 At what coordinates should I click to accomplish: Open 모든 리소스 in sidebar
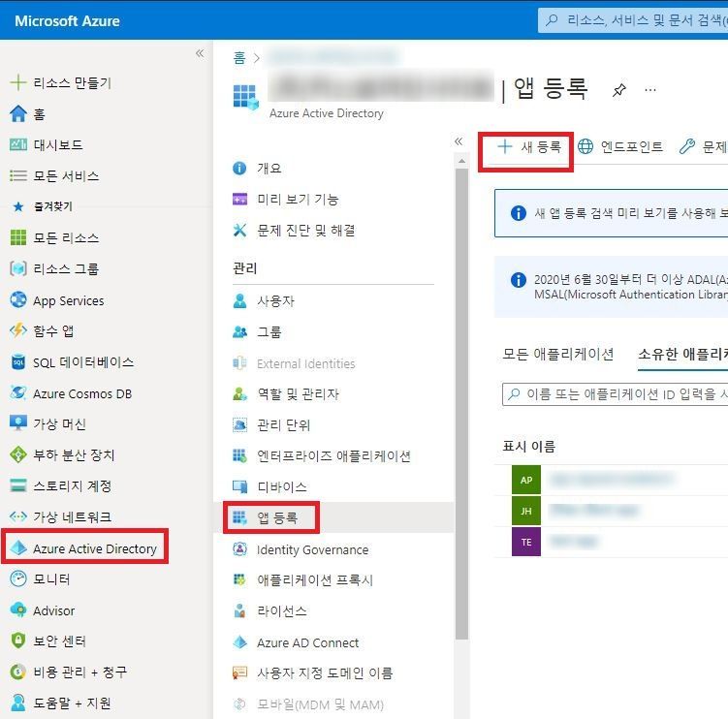pyautogui.click(x=54, y=237)
